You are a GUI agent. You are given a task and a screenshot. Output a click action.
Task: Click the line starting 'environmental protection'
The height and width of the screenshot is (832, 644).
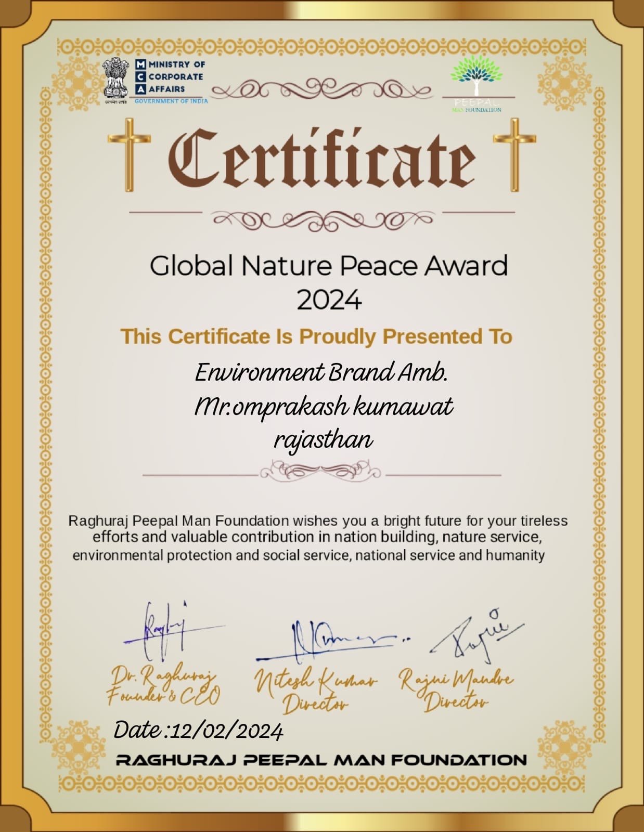pyautogui.click(x=308, y=555)
